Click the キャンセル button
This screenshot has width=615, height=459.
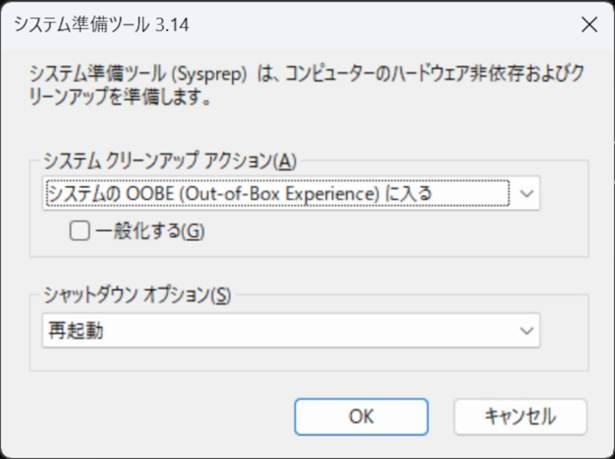click(520, 417)
